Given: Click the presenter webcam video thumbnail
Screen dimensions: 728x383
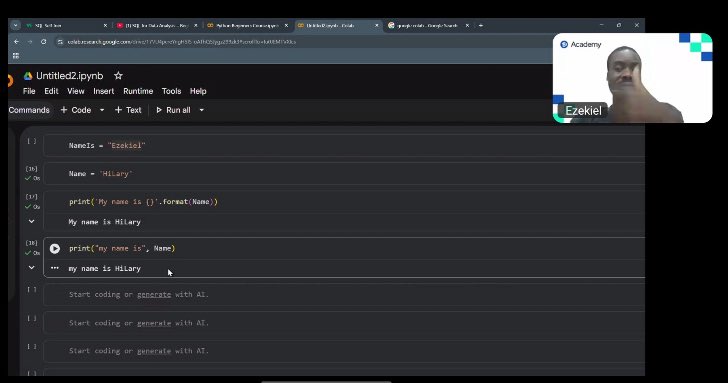Looking at the screenshot, I should click(x=632, y=78).
